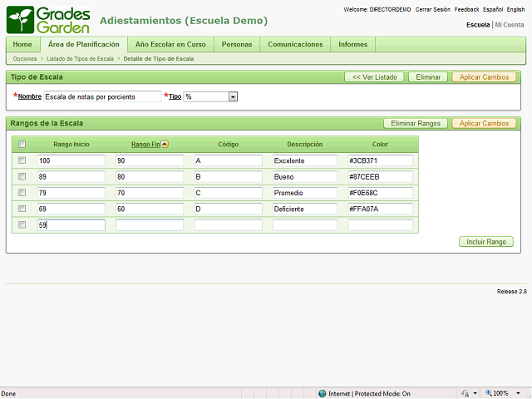532x399 pixels.
Task: Click the Nombre text field
Action: [x=101, y=96]
